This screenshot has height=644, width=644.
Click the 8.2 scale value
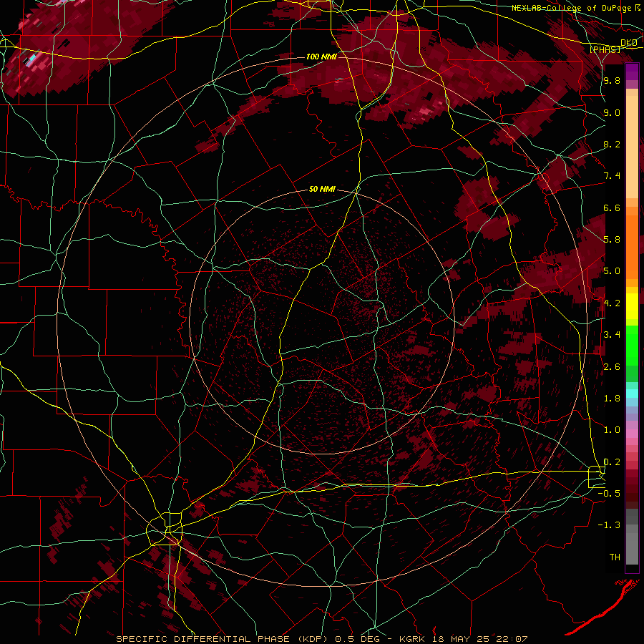coord(612,144)
